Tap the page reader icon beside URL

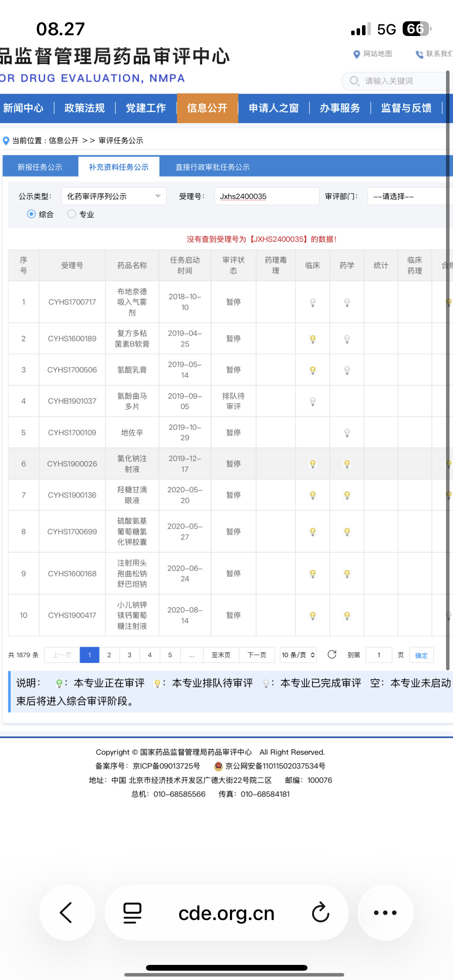132,913
